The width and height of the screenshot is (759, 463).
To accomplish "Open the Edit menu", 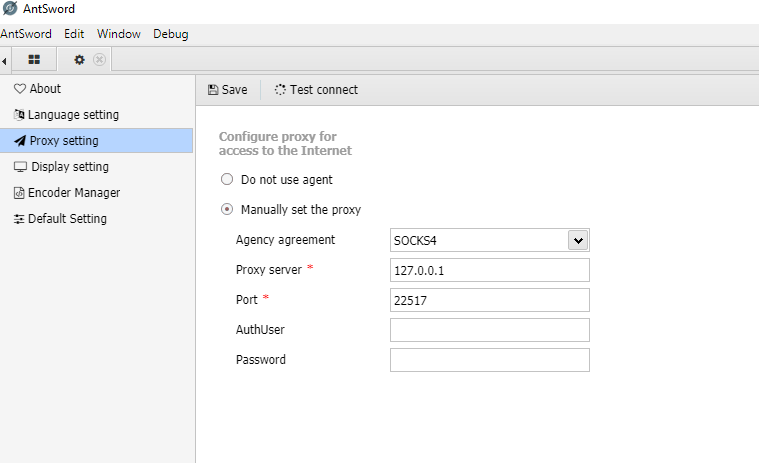I will point(74,34).
